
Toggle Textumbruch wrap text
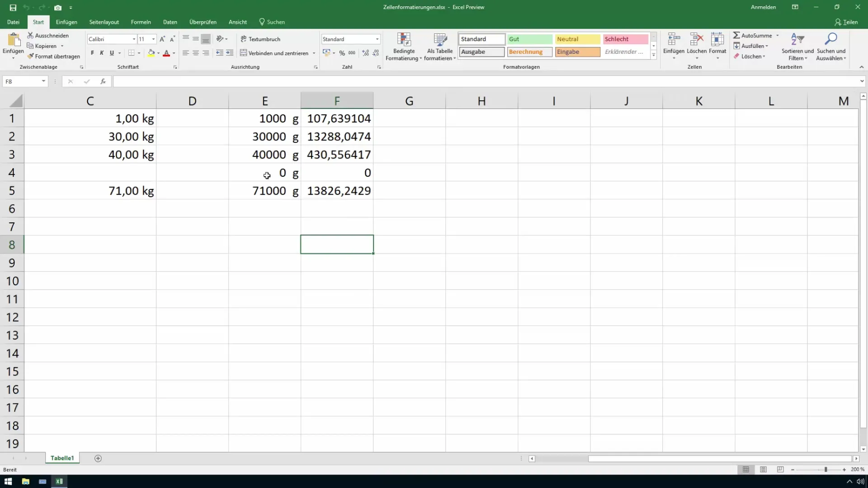[260, 39]
